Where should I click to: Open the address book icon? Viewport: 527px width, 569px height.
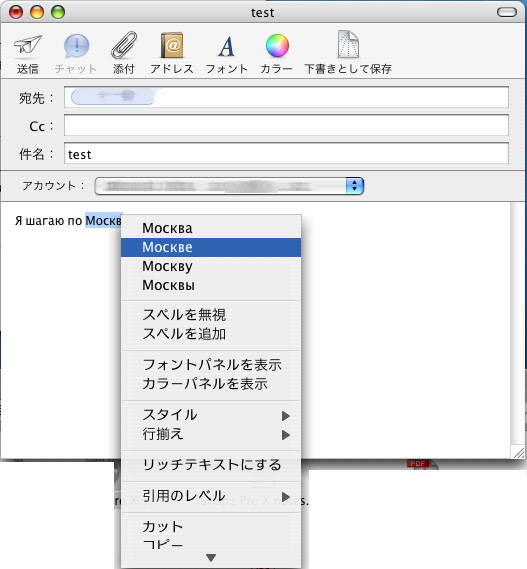172,46
